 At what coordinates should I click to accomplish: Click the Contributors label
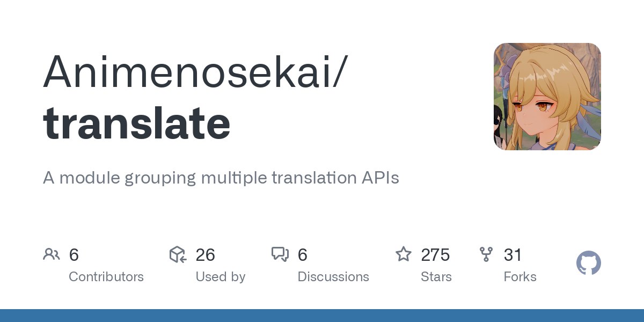click(x=106, y=277)
